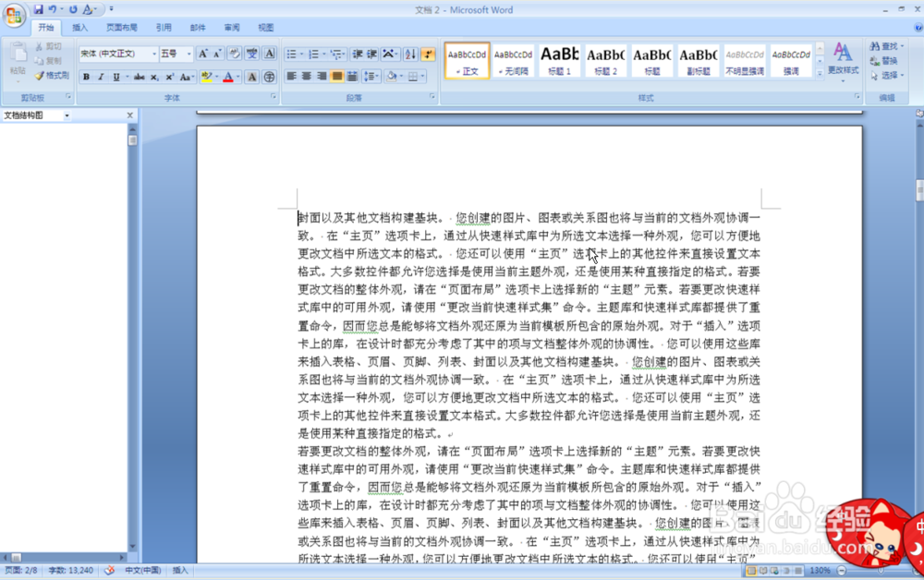Screen dimensions: 924x580
Task: Open the font name dropdown 宋体
Action: tap(154, 54)
